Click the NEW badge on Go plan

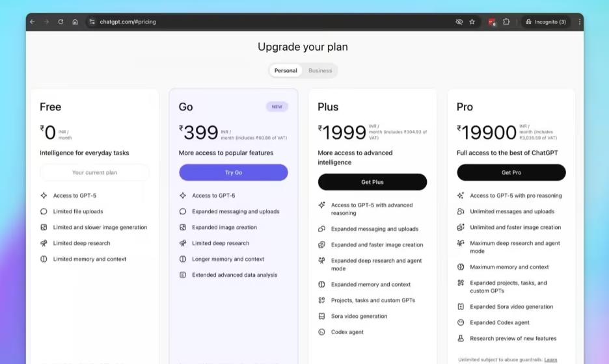coord(277,107)
